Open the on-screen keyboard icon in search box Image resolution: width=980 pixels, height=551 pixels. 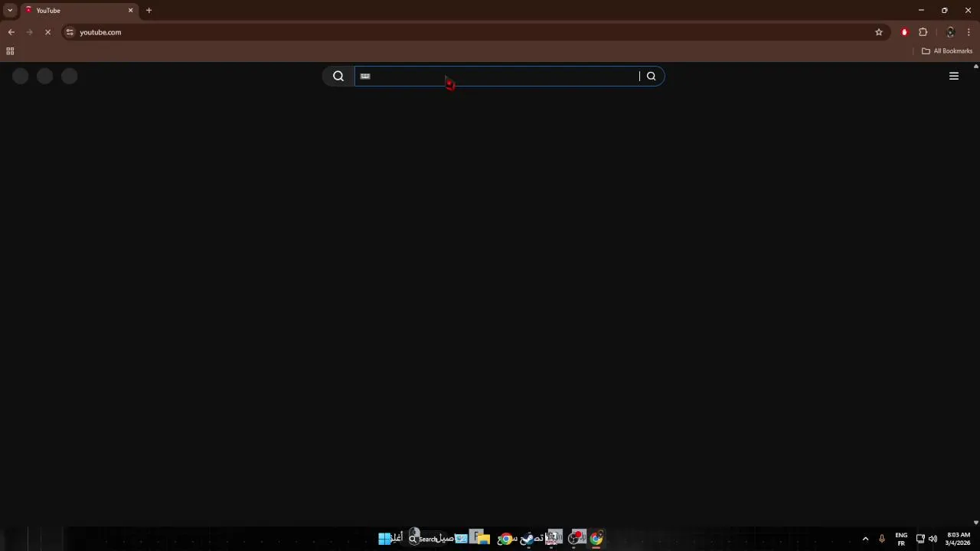pyautogui.click(x=365, y=76)
